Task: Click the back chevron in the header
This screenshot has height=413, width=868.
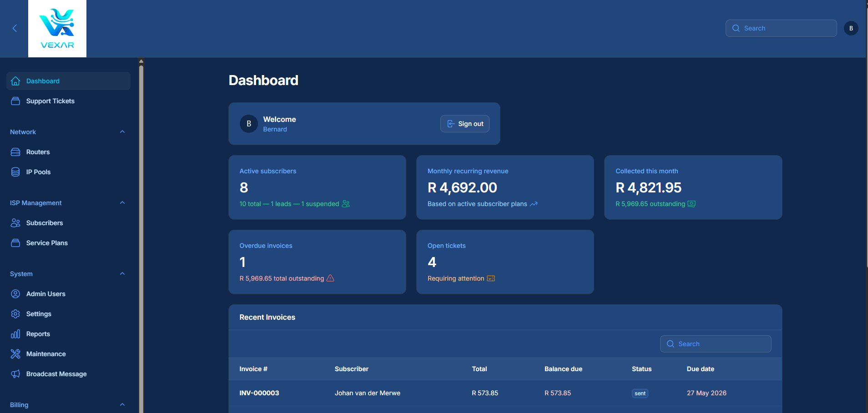Action: click(15, 28)
